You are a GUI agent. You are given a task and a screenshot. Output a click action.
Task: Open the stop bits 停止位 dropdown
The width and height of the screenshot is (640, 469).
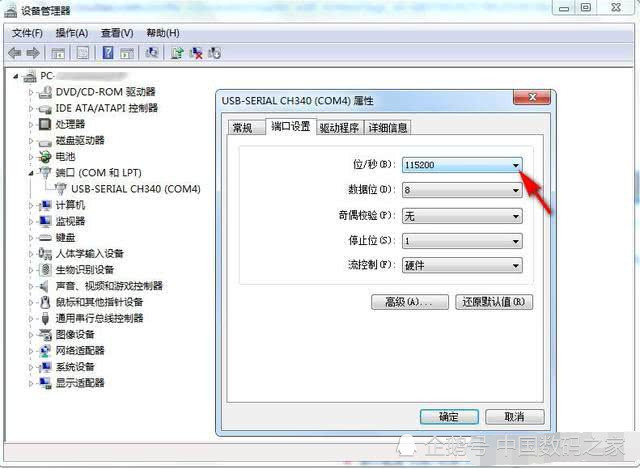(462, 241)
